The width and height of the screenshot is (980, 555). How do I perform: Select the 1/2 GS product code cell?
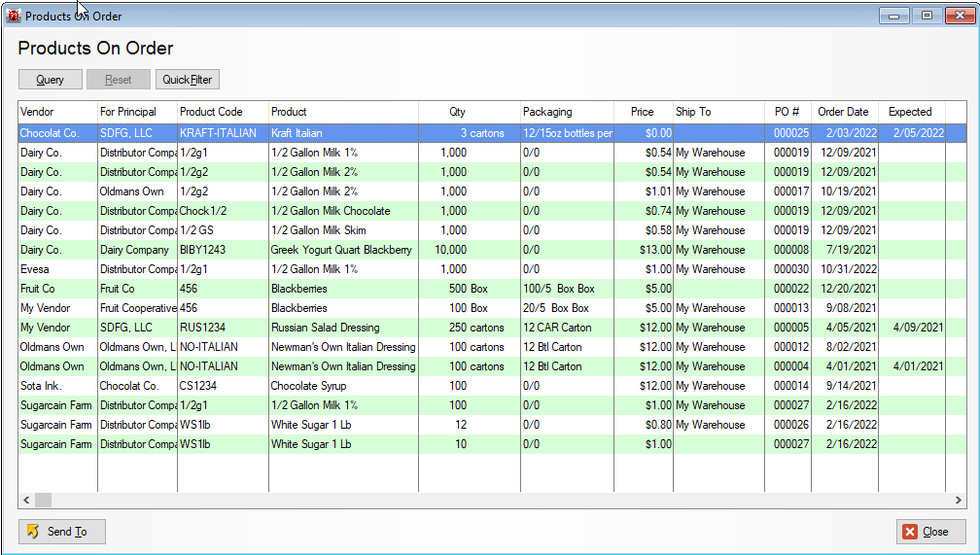point(224,230)
